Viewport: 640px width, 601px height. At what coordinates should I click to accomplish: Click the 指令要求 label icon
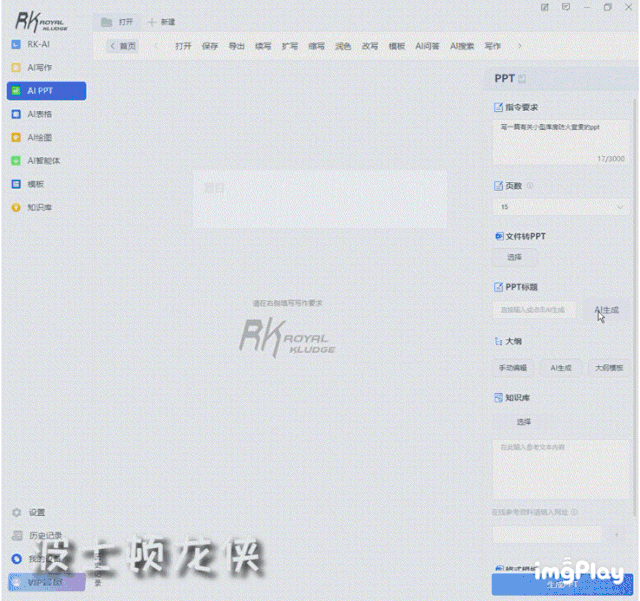point(498,107)
